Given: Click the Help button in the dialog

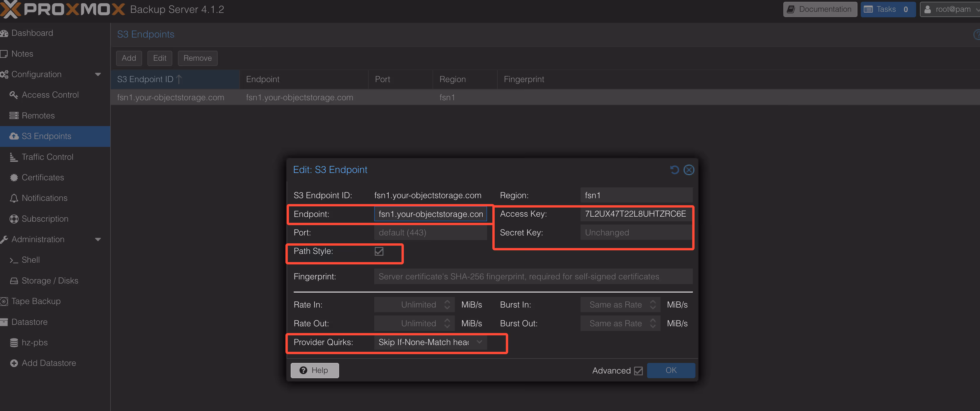Looking at the screenshot, I should coord(314,370).
